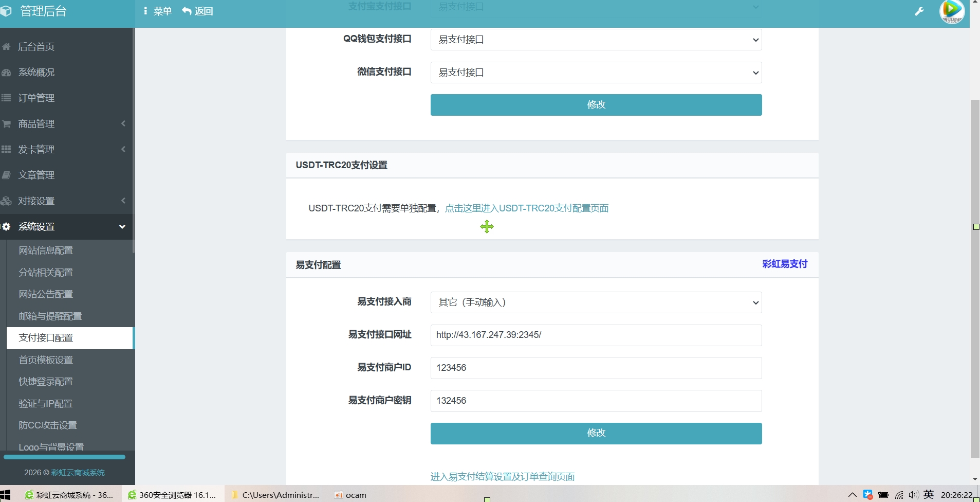Click the 返回 back arrow button

point(198,11)
